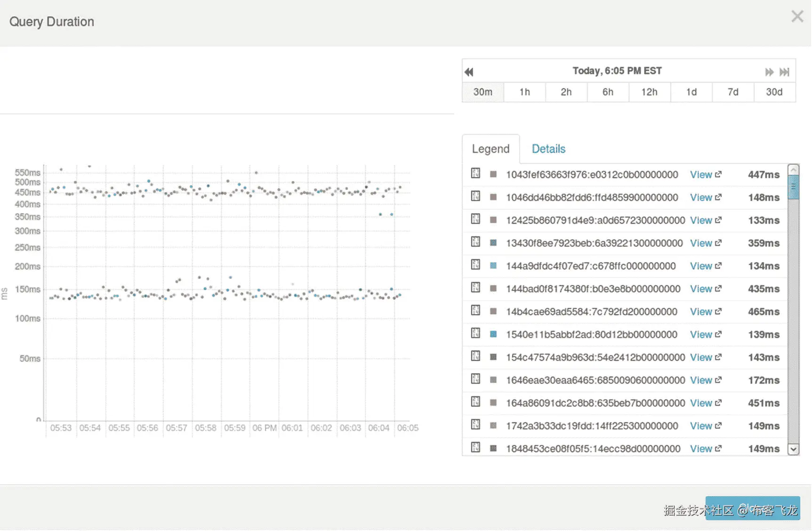This screenshot has width=812, height=531.
Task: Open View link for 144a9dfdc4f07ed7 query
Action: 701,266
